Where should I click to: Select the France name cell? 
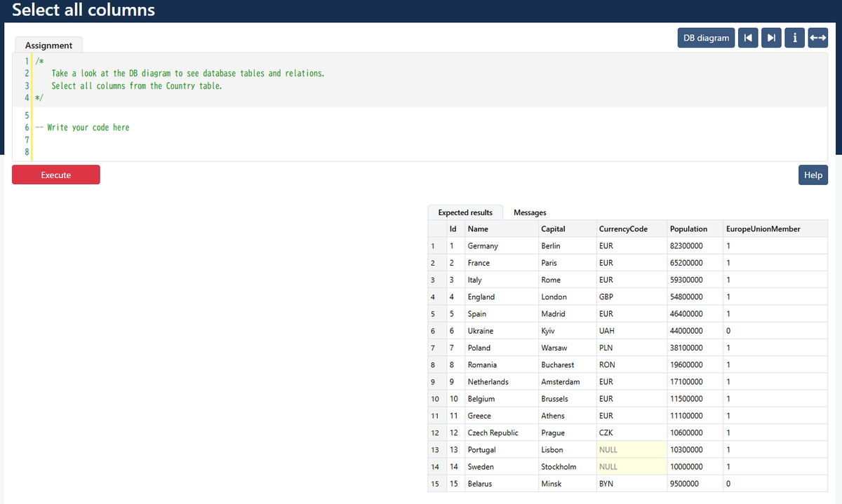pyautogui.click(x=502, y=263)
